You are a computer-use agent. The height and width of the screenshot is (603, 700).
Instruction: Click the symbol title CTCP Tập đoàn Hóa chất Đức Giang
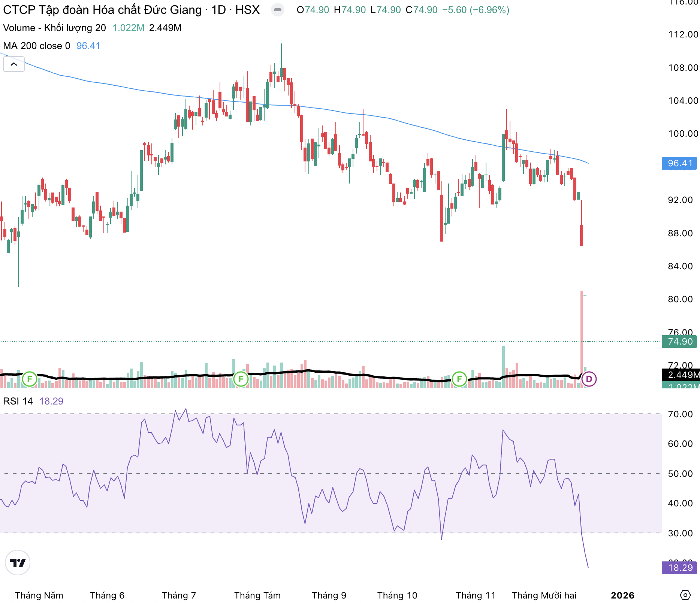point(102,10)
